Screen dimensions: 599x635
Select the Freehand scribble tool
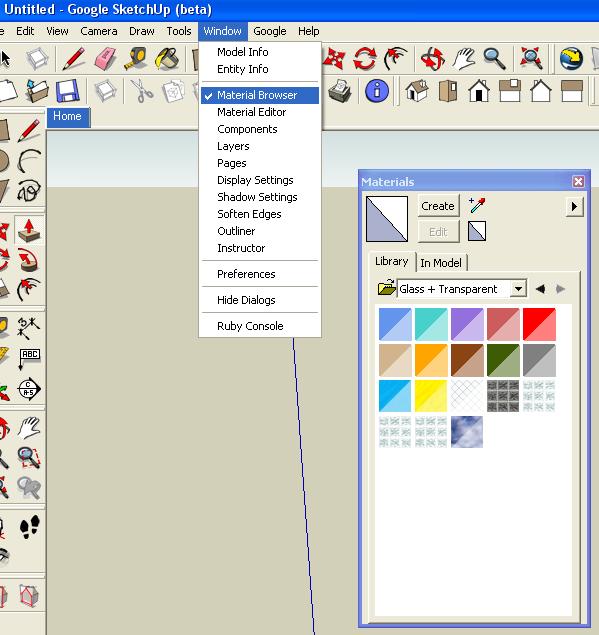point(29,190)
